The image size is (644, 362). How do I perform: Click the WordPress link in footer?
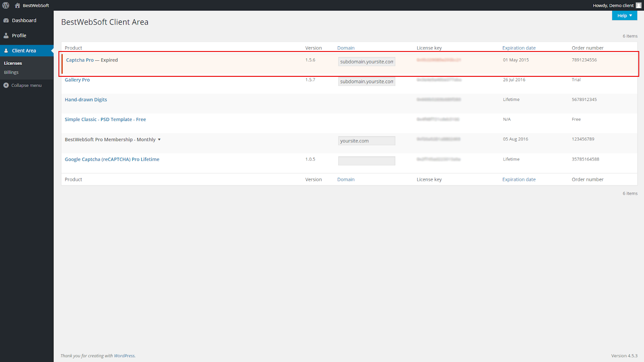(x=124, y=356)
